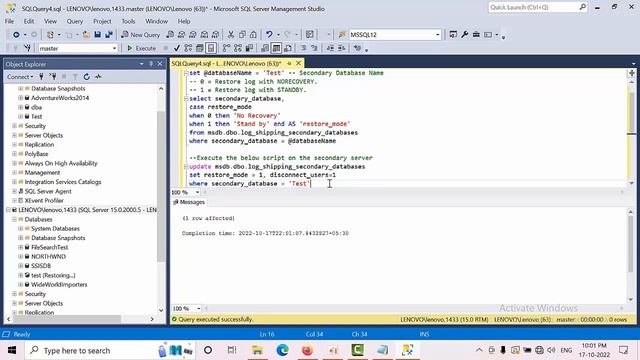This screenshot has height=360, width=640.
Task: Click the wrench Properties icon in the toolbar
Action: (464, 35)
